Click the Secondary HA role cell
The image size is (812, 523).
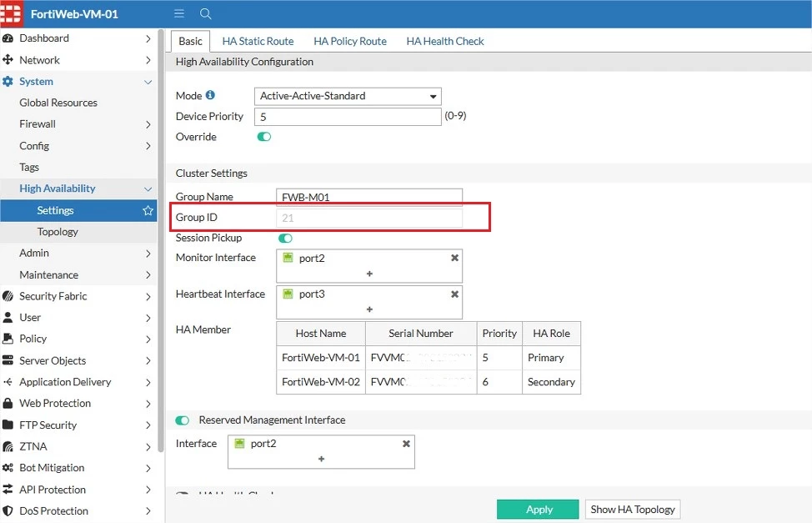coord(551,382)
